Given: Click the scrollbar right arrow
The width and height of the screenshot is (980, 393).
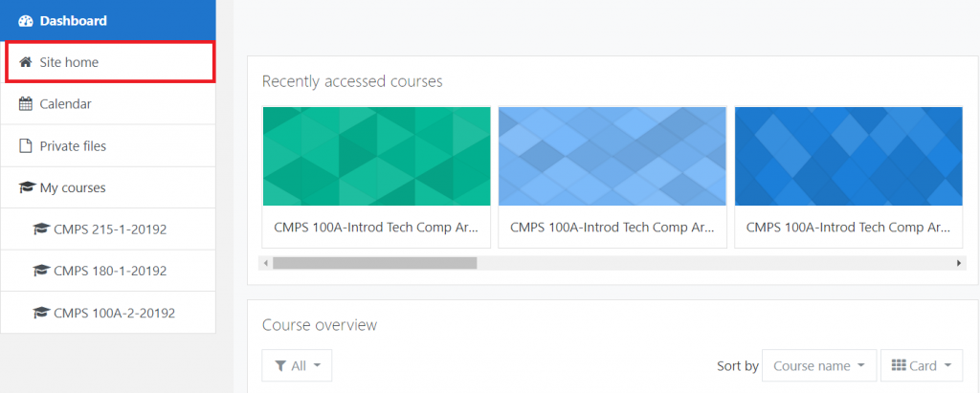Looking at the screenshot, I should pyautogui.click(x=959, y=263).
